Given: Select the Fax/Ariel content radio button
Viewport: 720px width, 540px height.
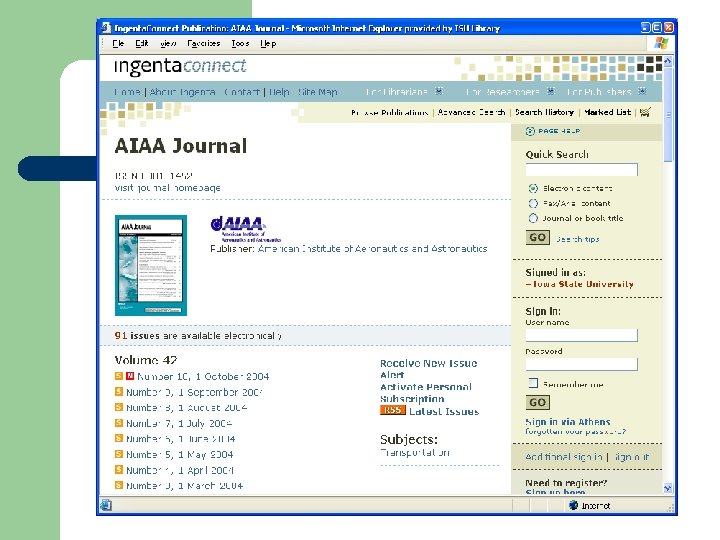Looking at the screenshot, I should pos(533,203).
